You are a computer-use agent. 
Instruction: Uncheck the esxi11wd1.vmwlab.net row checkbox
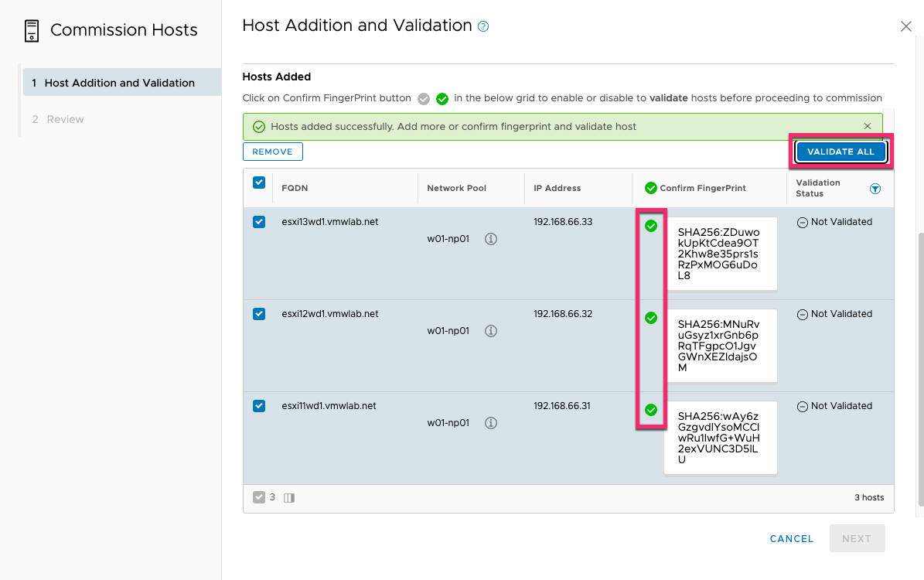point(259,405)
